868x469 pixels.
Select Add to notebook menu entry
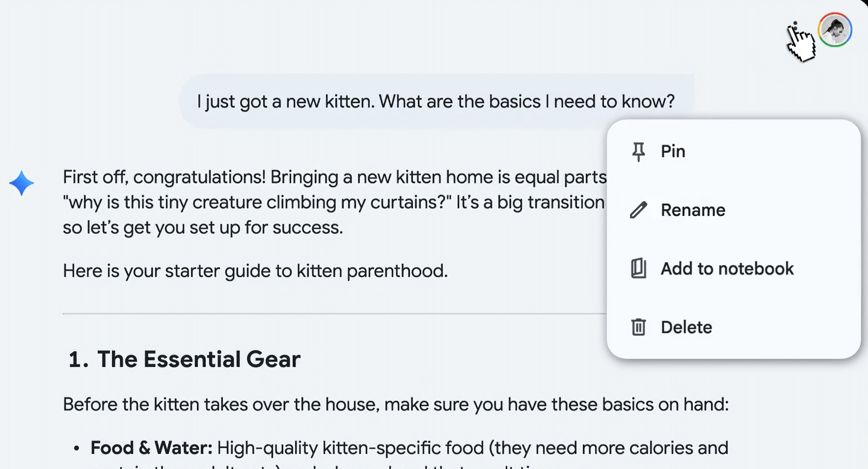727,269
